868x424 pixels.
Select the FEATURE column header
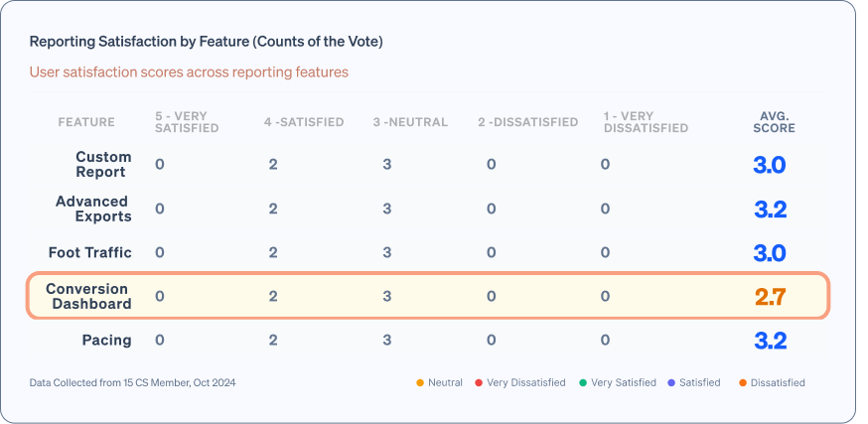(x=86, y=122)
